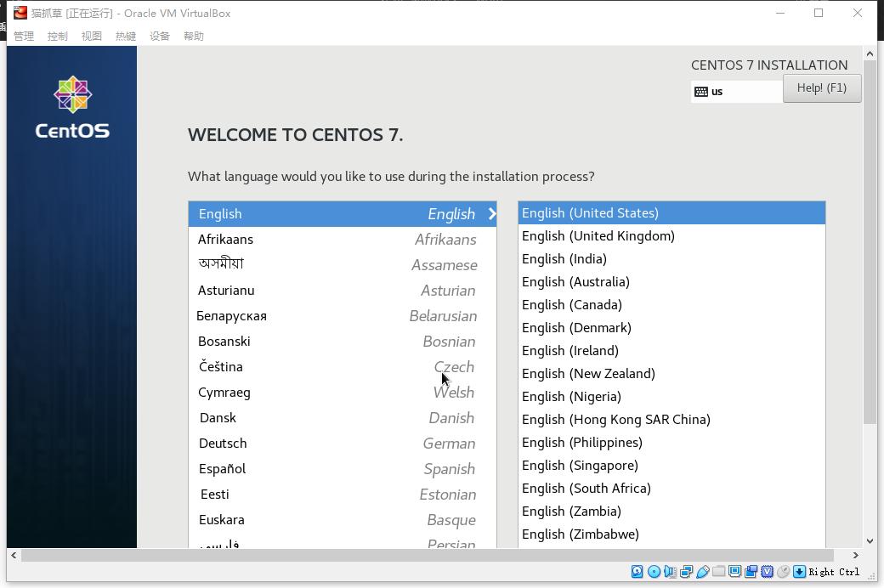Viewport: 884px width, 588px height.
Task: Click the us keyboard layout indicator
Action: point(737,92)
